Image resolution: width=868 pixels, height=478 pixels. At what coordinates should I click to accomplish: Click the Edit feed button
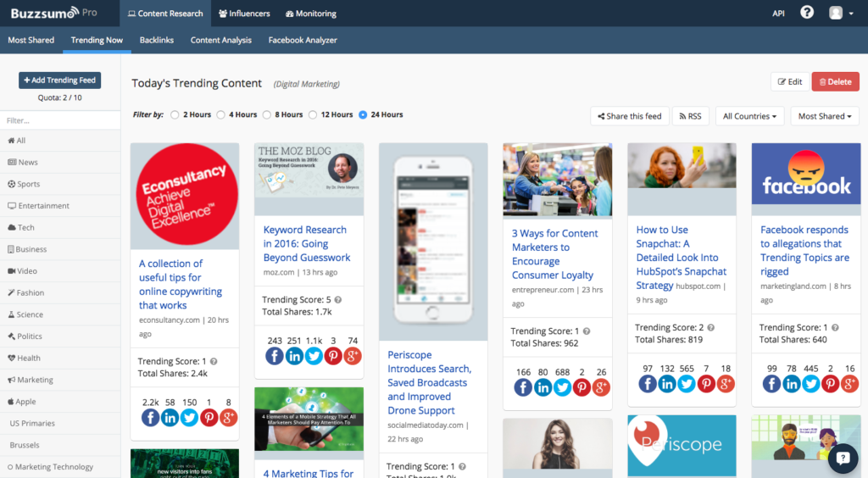[790, 81]
